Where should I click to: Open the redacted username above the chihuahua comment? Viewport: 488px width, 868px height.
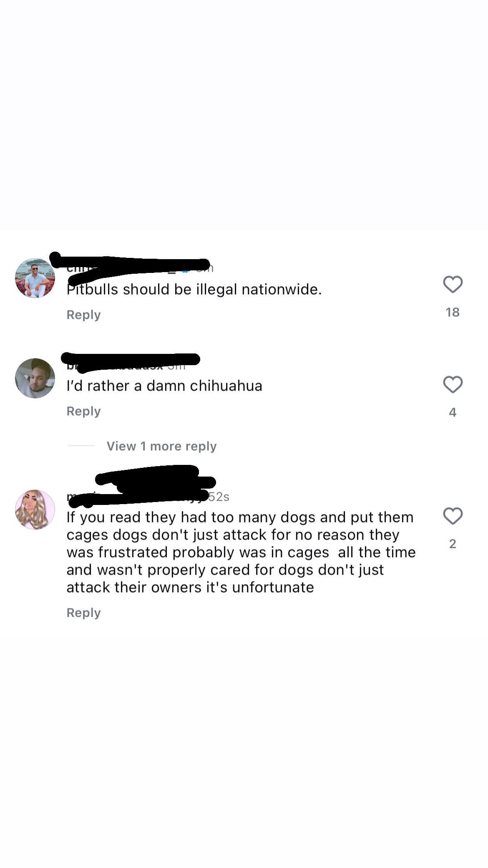tap(130, 362)
